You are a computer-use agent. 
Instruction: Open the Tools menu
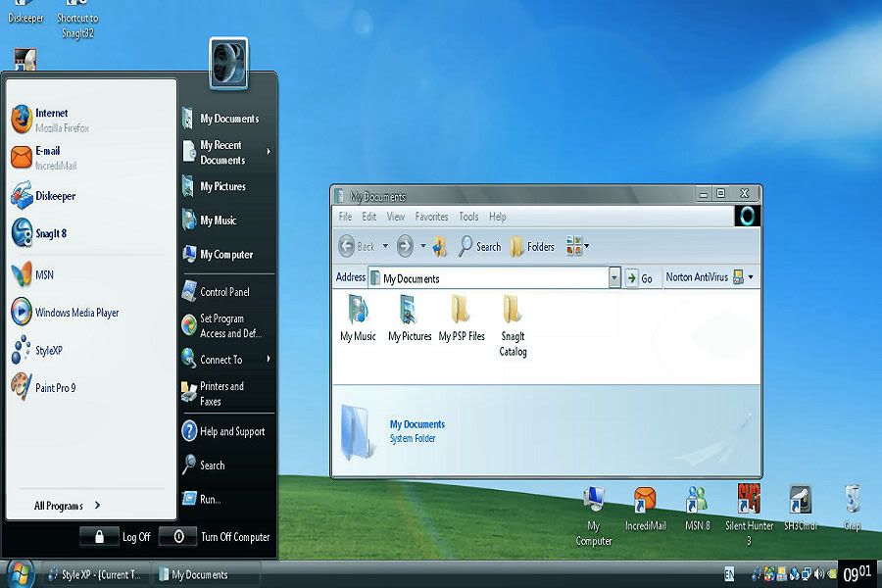[468, 217]
